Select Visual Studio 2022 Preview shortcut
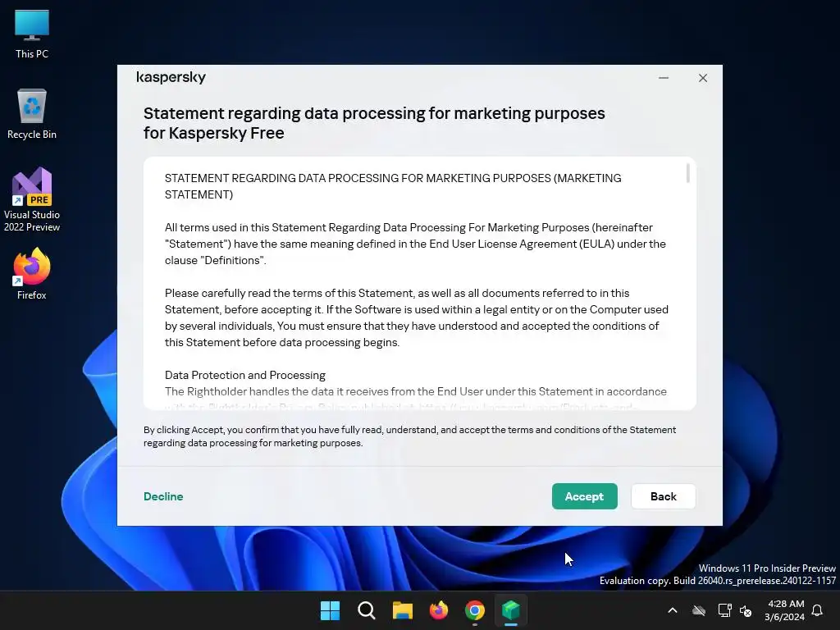This screenshot has height=630, width=840. pos(32,200)
